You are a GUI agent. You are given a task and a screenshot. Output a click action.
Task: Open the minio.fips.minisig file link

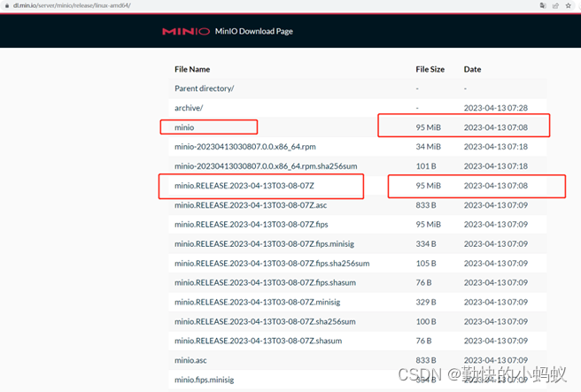click(x=205, y=380)
